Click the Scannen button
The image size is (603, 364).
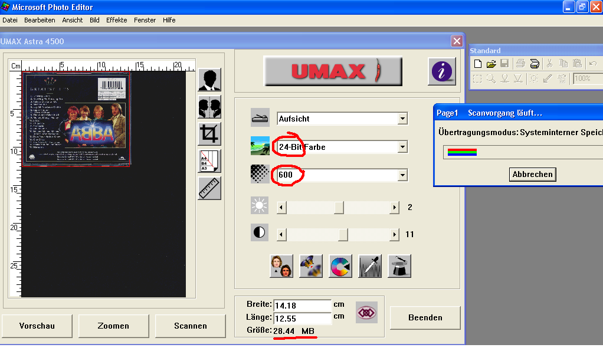coord(191,326)
